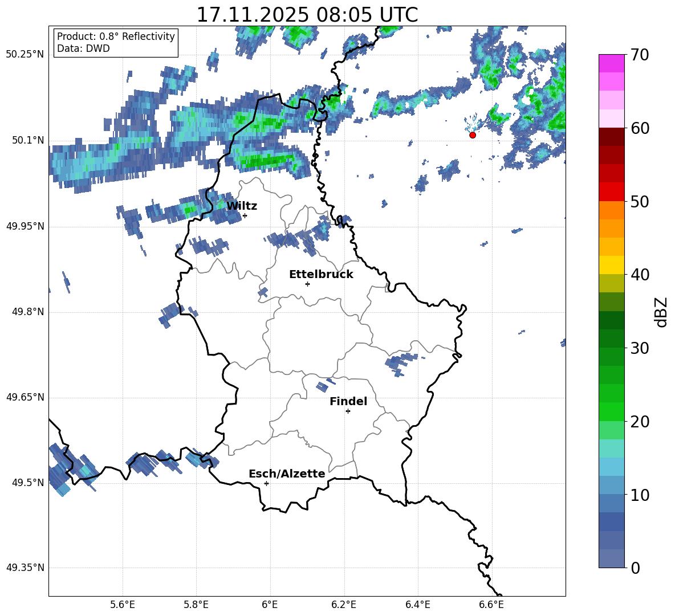Click the yellow colorbar segment above 40
The width and height of the screenshot is (675, 616).
611,265
